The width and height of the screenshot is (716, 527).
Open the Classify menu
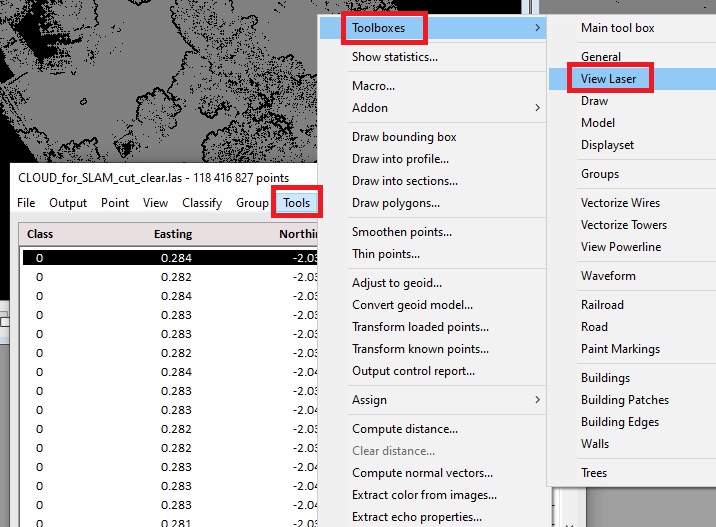pyautogui.click(x=202, y=203)
